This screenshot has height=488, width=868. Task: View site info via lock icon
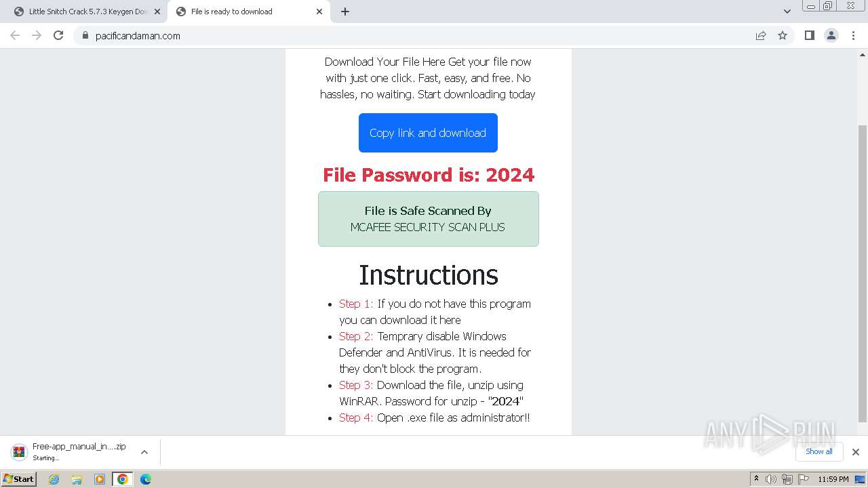pos(85,36)
